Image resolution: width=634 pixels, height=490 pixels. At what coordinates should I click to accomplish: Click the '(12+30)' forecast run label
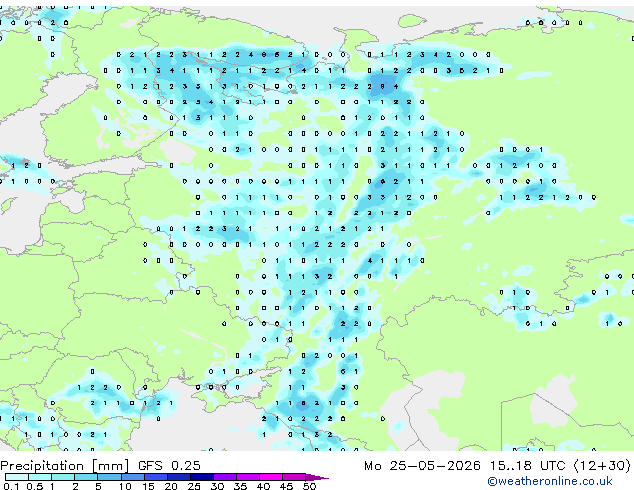click(x=602, y=466)
